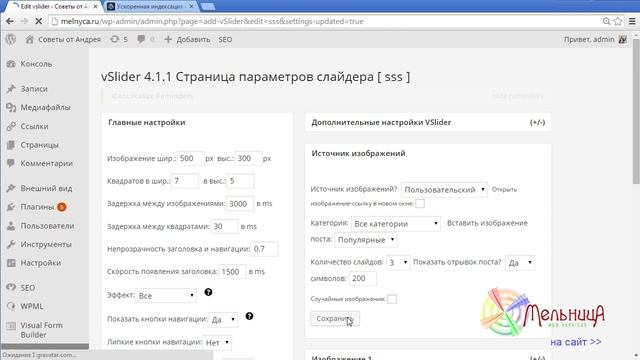Click delay between squares field 30
The height and width of the screenshot is (360, 640).
pos(224,227)
